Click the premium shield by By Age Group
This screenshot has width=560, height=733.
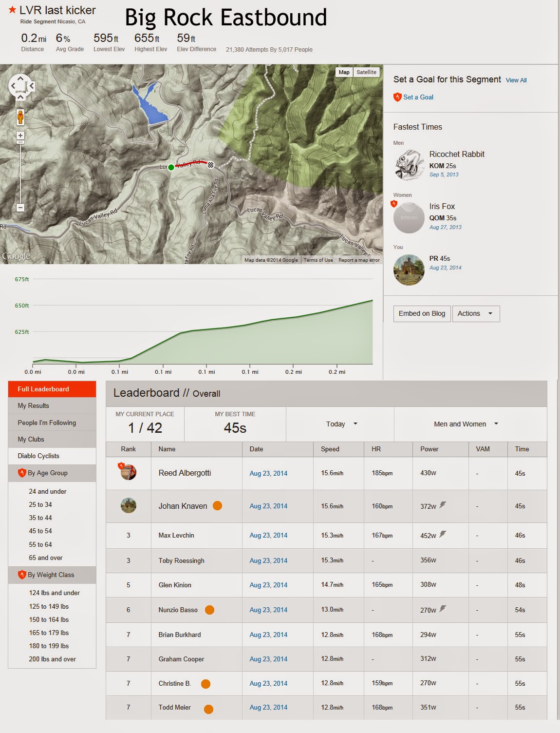pos(21,473)
